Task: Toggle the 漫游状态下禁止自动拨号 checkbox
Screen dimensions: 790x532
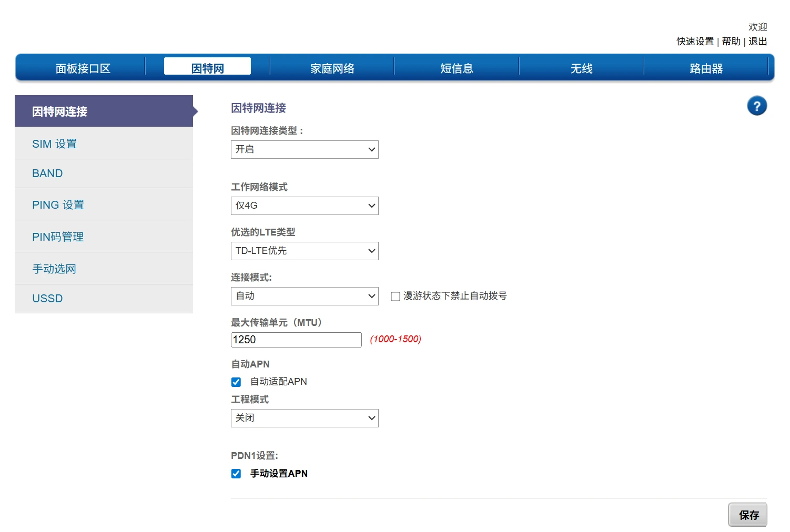Action: [x=396, y=296]
